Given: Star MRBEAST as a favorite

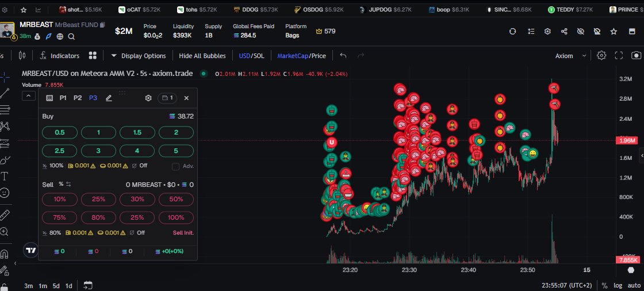Looking at the screenshot, I should coord(614,31).
